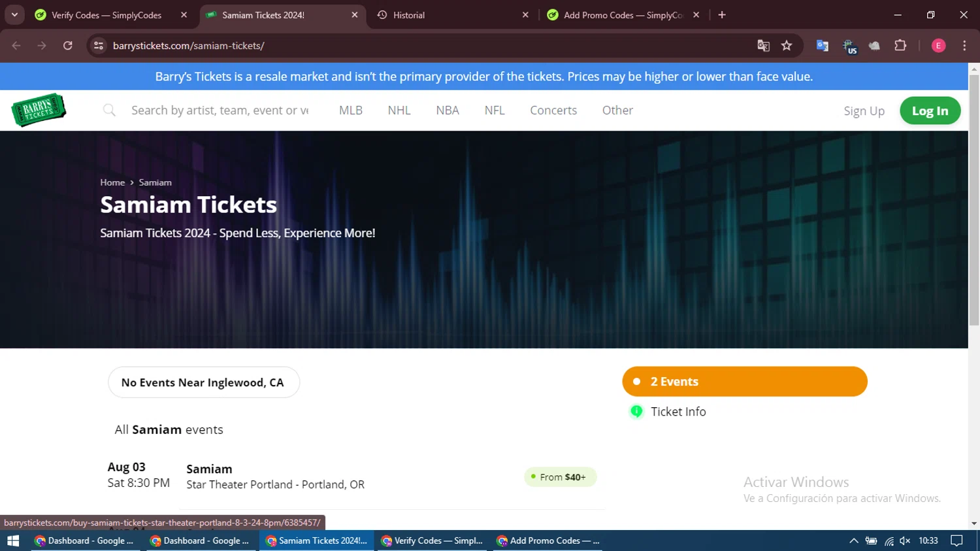
Task: Click the browser back arrow
Action: point(16,46)
